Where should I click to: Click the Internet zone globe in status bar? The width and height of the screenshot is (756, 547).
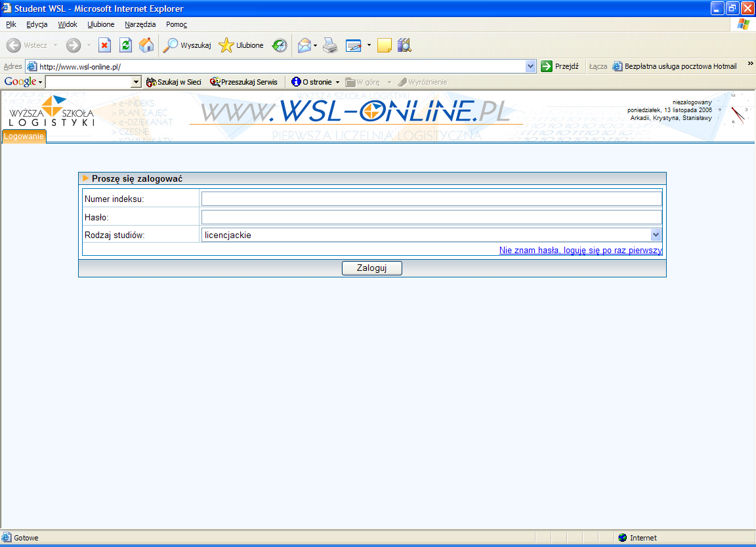point(622,537)
